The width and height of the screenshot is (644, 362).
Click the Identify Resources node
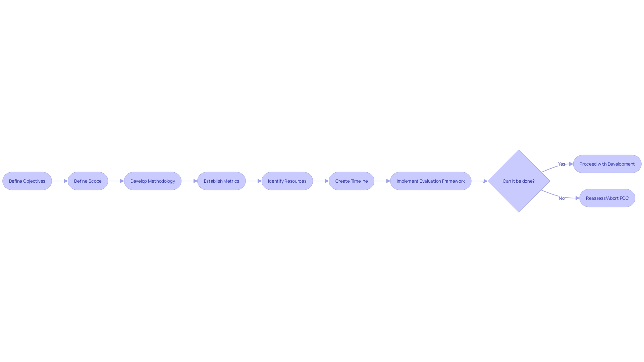pos(287,181)
